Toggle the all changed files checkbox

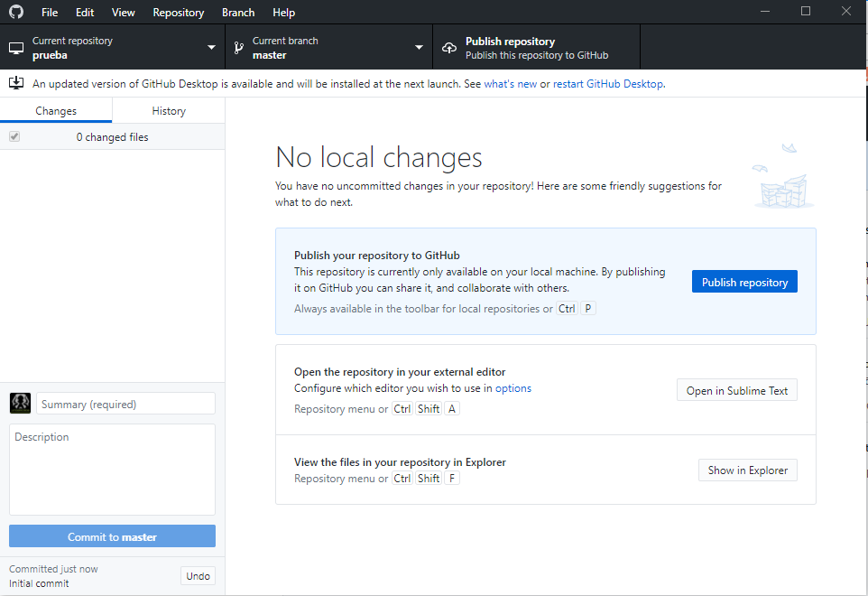pos(14,136)
